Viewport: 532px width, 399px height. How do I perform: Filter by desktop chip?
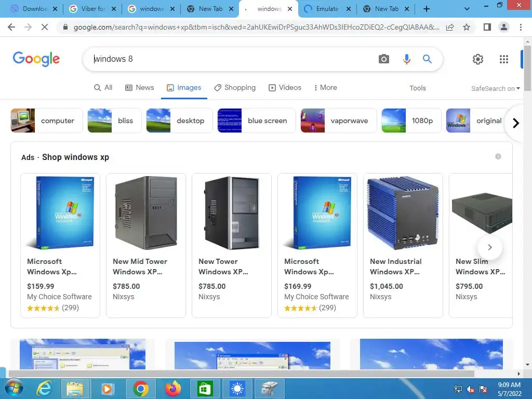179,121
